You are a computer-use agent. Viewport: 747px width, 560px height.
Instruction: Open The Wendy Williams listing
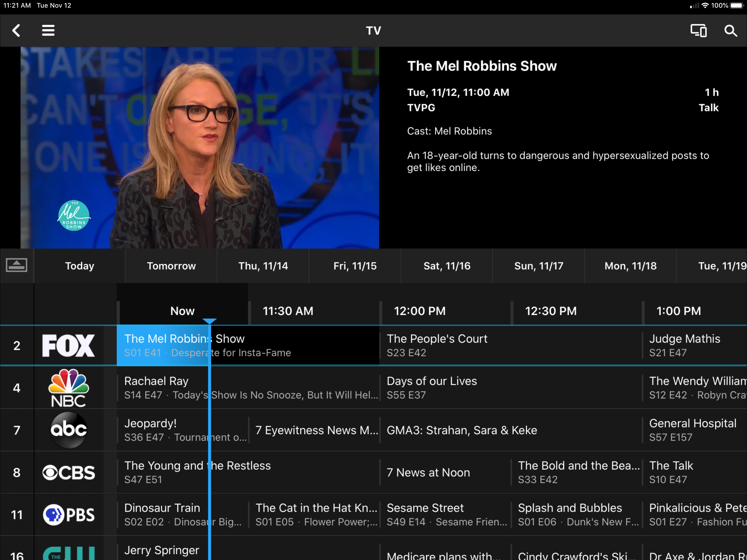pyautogui.click(x=695, y=388)
